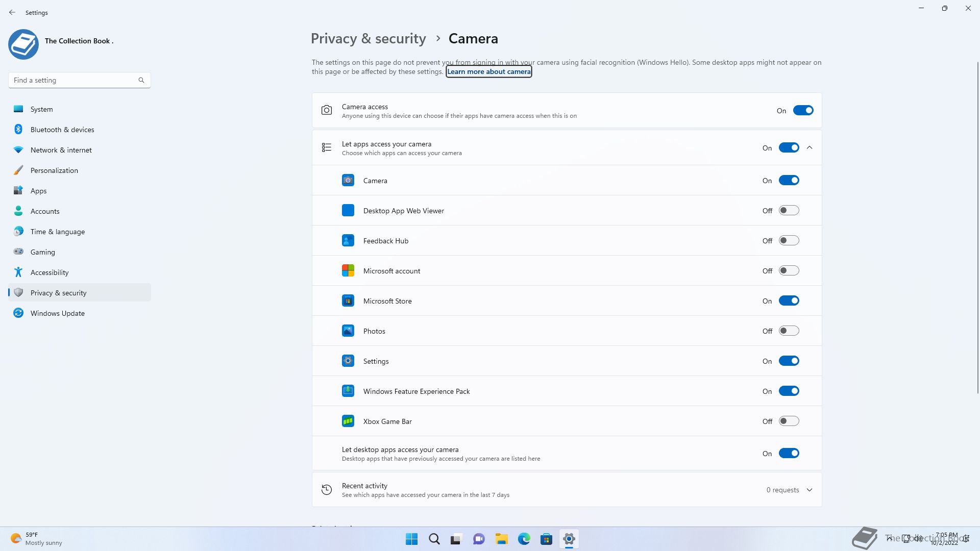Open the System settings category
The width and height of the screenshot is (980, 551).
[80, 109]
